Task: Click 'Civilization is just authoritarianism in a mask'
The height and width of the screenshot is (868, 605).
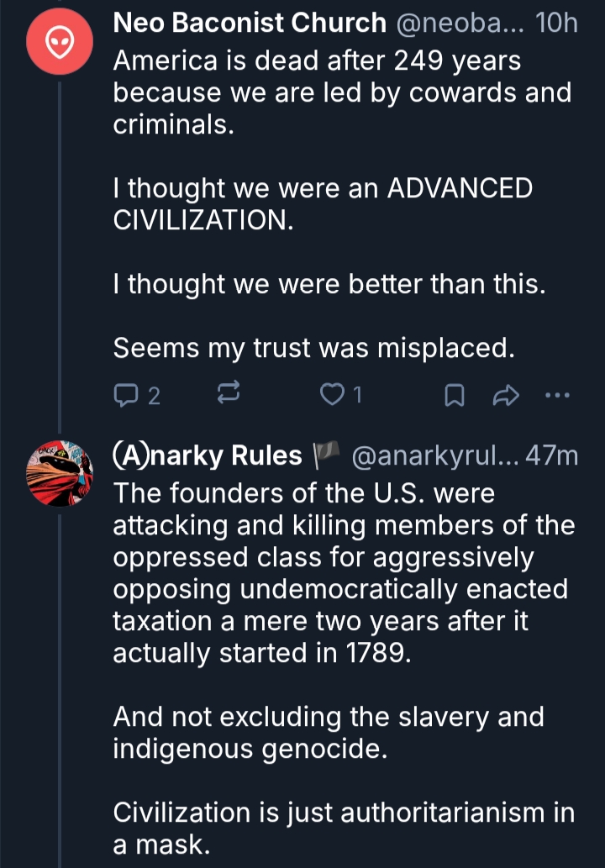Action: tap(343, 828)
